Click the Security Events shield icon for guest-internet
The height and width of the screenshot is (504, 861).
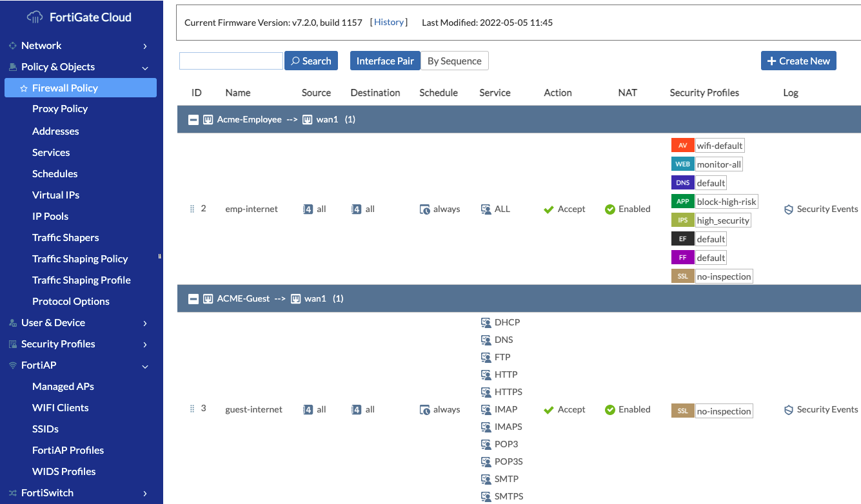click(788, 410)
